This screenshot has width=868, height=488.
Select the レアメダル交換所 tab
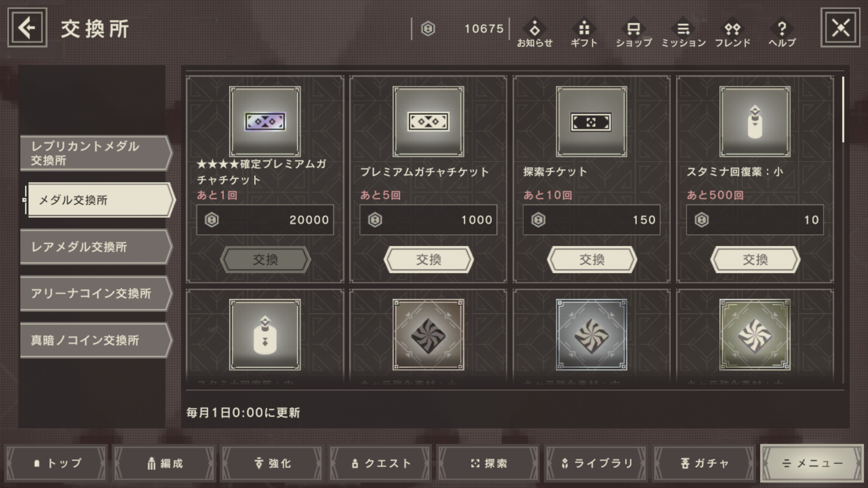[x=96, y=247]
